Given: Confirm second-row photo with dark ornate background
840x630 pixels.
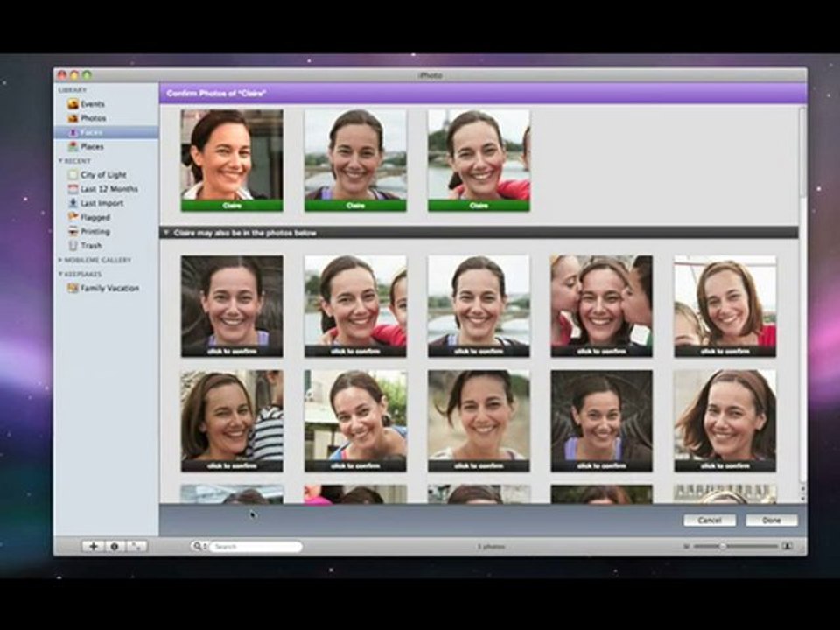Looking at the screenshot, I should [x=602, y=421].
